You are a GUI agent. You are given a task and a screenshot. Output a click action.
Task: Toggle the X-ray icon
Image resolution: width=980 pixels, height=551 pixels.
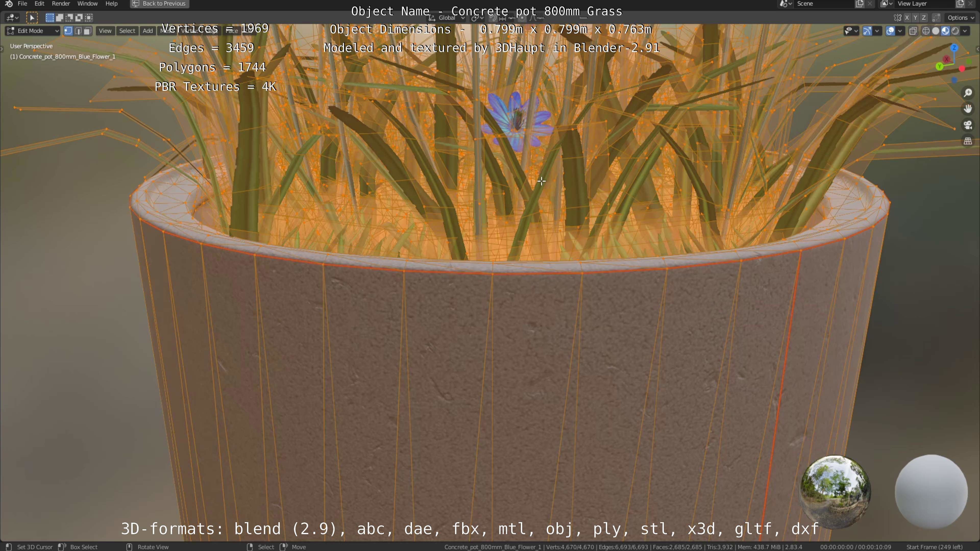[913, 31]
